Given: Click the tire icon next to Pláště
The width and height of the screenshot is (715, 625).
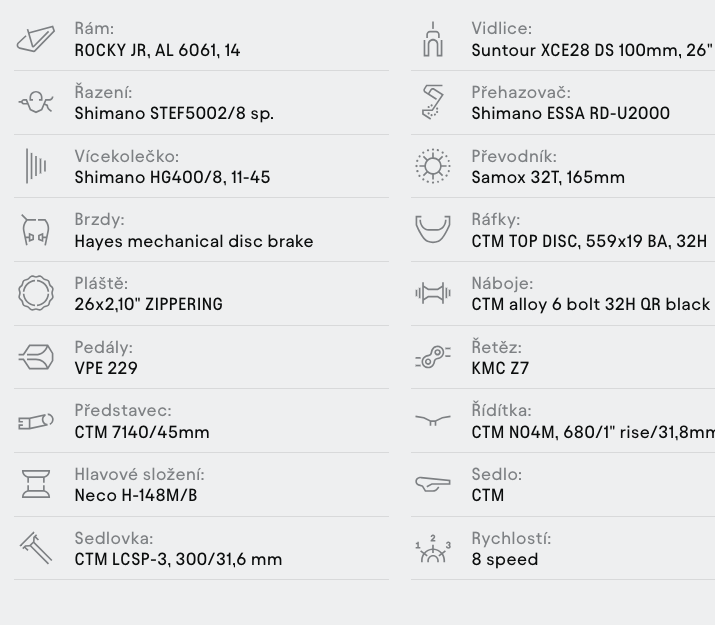Looking at the screenshot, I should pyautogui.click(x=36, y=293).
